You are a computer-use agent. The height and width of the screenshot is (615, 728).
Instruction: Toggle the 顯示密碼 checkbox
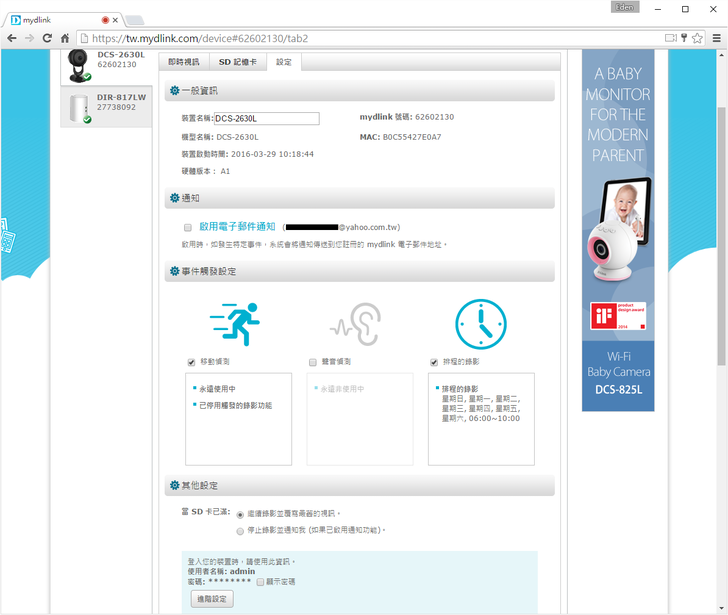click(260, 582)
